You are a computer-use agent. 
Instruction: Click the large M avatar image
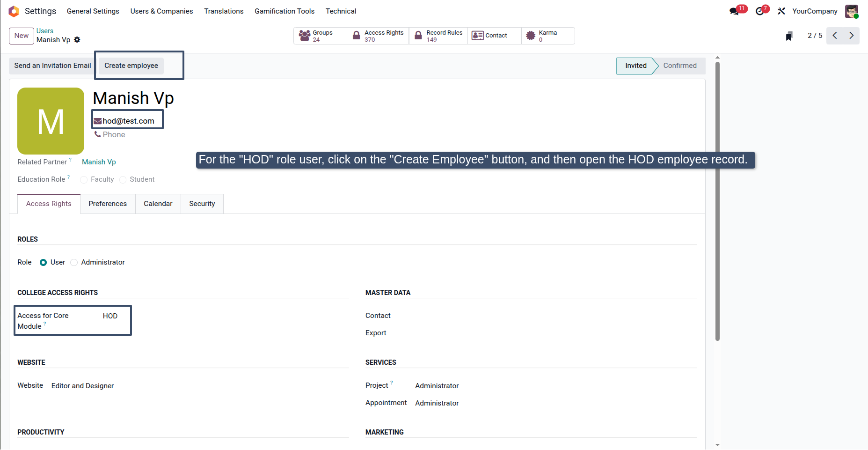point(51,121)
